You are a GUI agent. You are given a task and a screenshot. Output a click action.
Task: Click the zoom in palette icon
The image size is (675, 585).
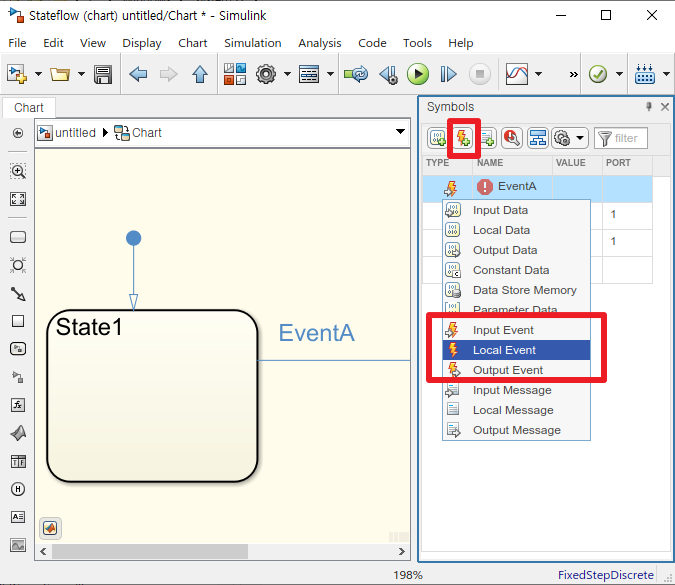pos(18,171)
